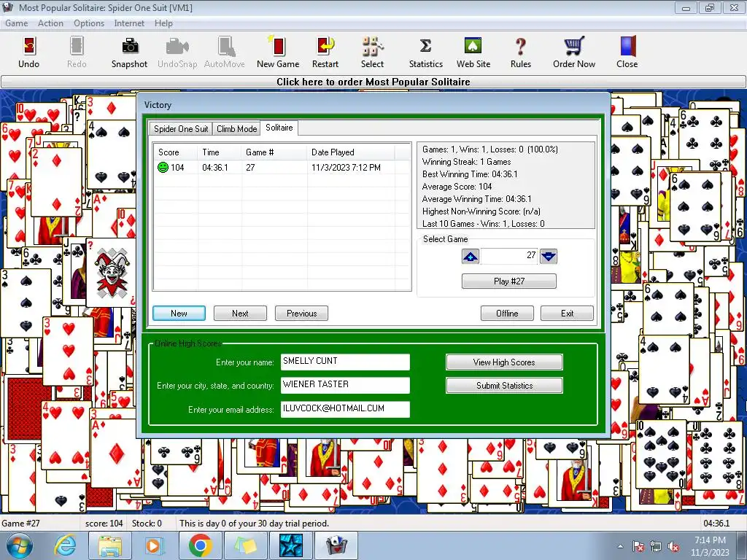This screenshot has height=560, width=747.
Task: Open Windows Explorer folder in taskbar
Action: pos(109,545)
